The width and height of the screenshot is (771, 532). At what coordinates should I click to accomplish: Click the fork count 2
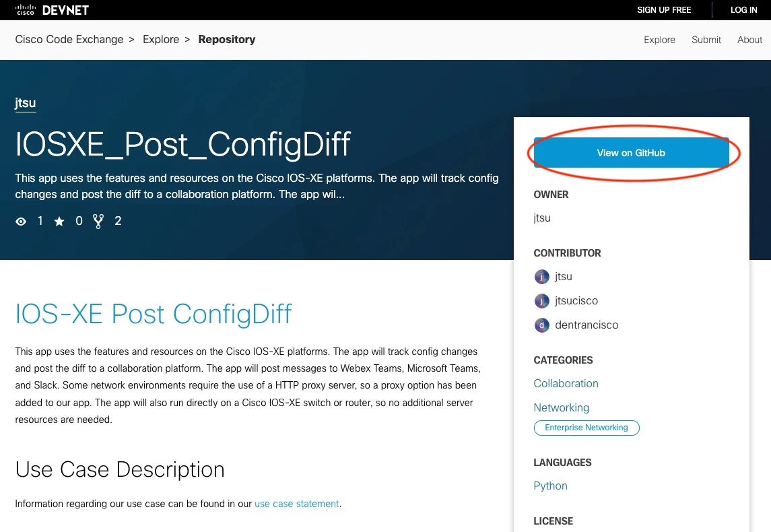point(118,222)
